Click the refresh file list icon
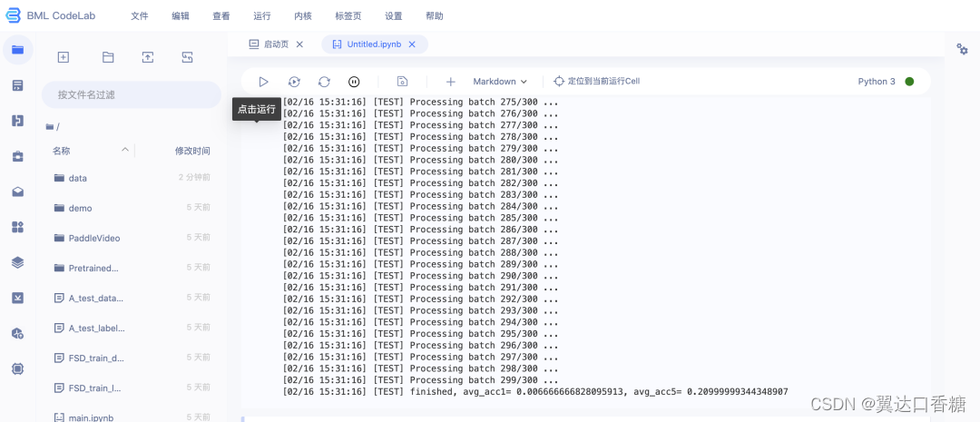 (188, 57)
